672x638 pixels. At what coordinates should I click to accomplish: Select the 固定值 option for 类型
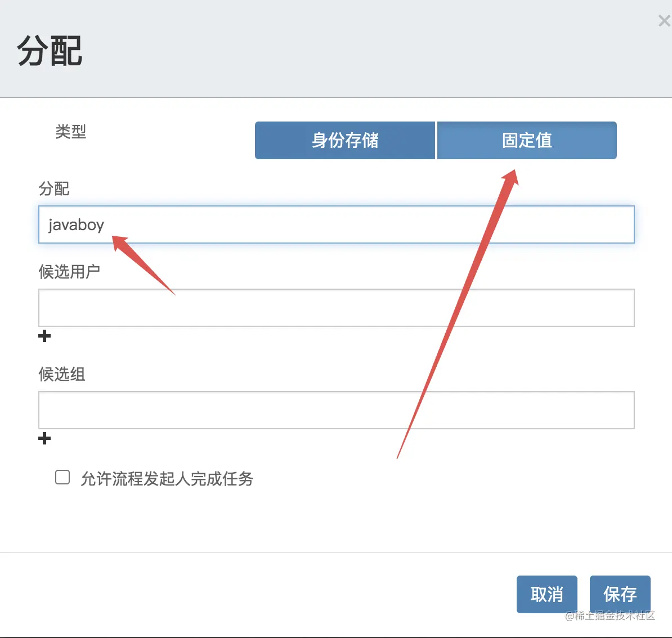pyautogui.click(x=527, y=140)
